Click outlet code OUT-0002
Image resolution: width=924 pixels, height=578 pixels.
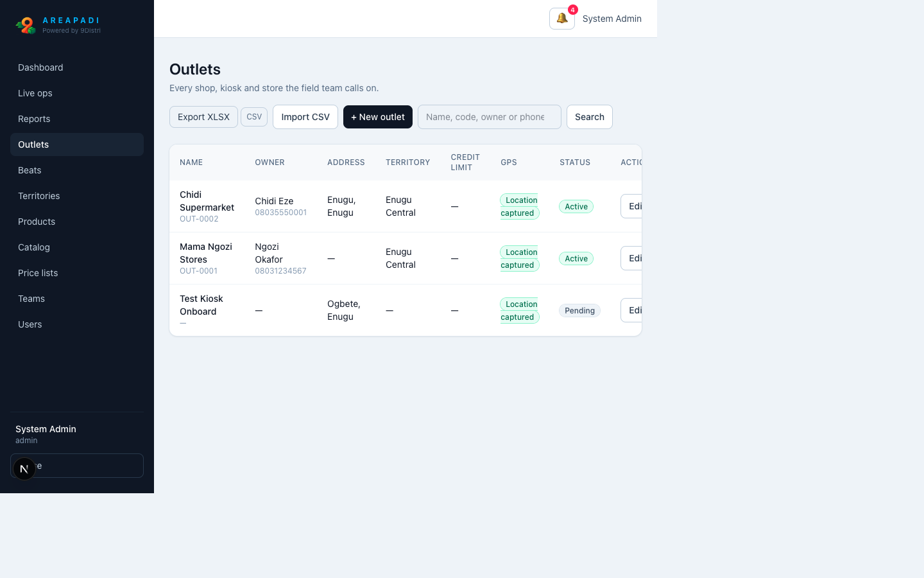point(199,219)
